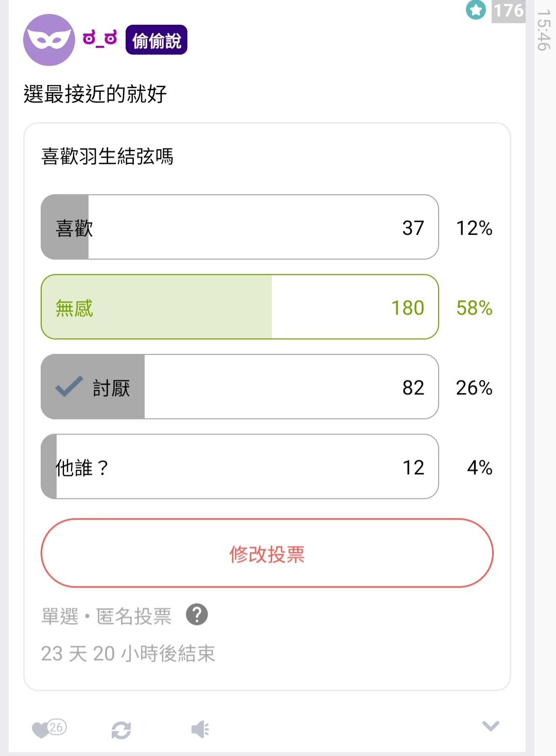The height and width of the screenshot is (756, 556).
Task: Click the 176 counter badge
Action: [x=509, y=11]
